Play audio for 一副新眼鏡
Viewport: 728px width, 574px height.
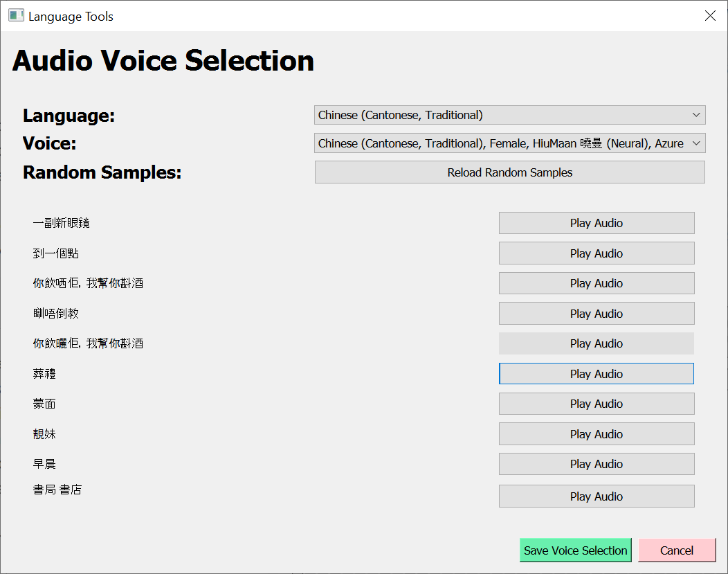pos(596,223)
